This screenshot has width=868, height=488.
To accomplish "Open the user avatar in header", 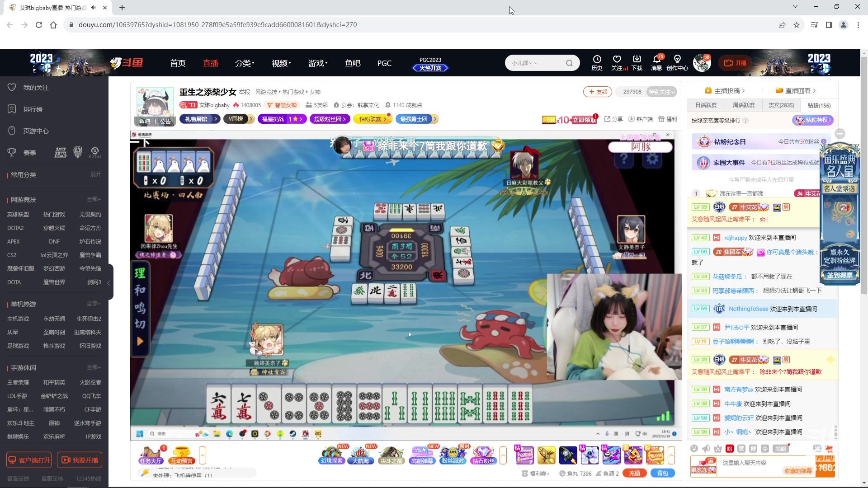I will pyautogui.click(x=702, y=63).
